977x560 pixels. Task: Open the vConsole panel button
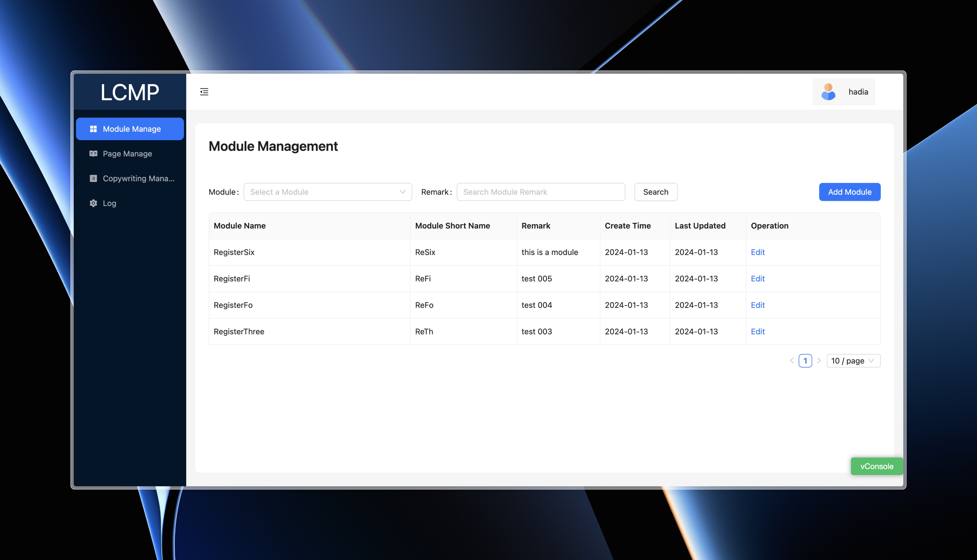click(x=877, y=466)
